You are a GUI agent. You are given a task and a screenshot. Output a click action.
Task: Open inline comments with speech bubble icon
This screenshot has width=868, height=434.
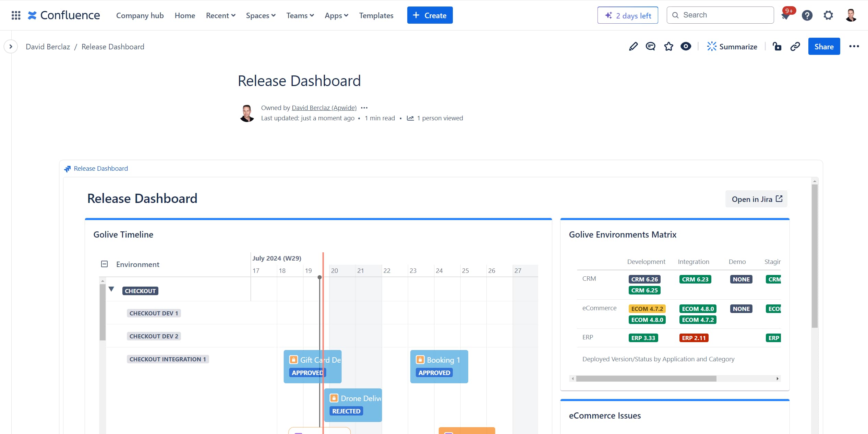click(x=650, y=46)
